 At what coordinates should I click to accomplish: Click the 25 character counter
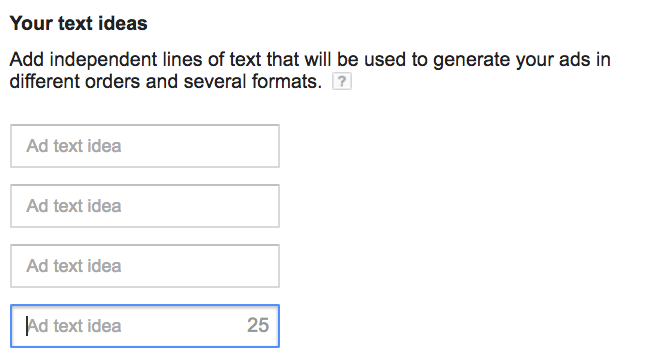pyautogui.click(x=258, y=325)
